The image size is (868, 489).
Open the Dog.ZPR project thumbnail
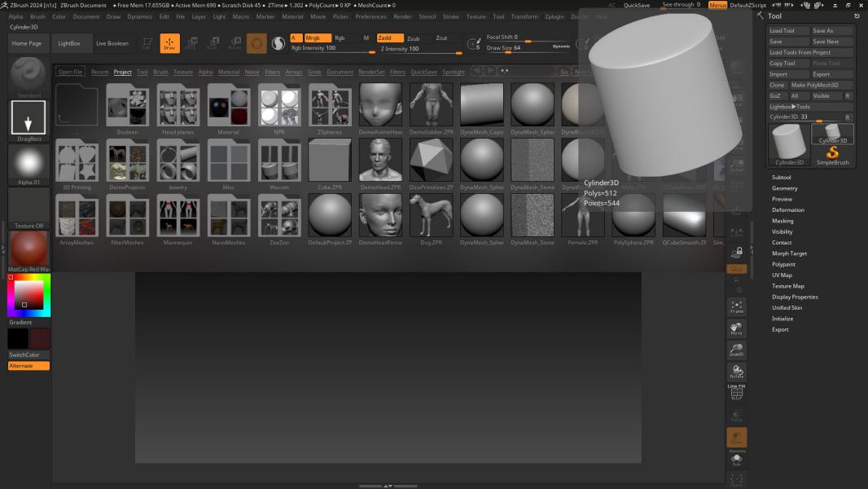click(x=432, y=220)
